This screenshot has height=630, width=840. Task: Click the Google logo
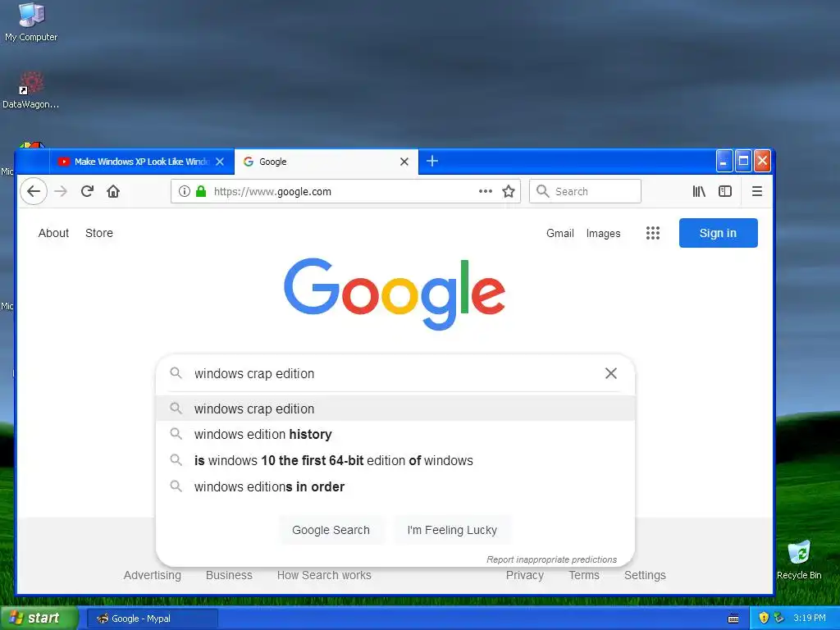coord(395,294)
